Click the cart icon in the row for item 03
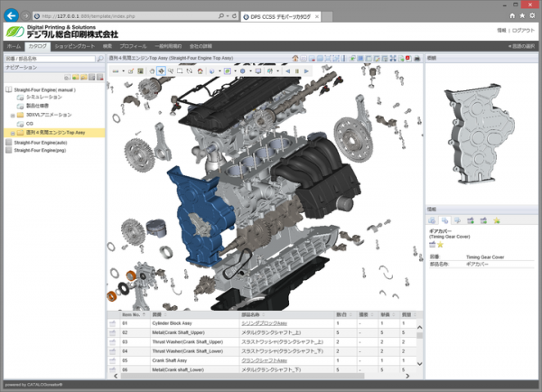The height and width of the screenshot is (392, 542). 112,342
